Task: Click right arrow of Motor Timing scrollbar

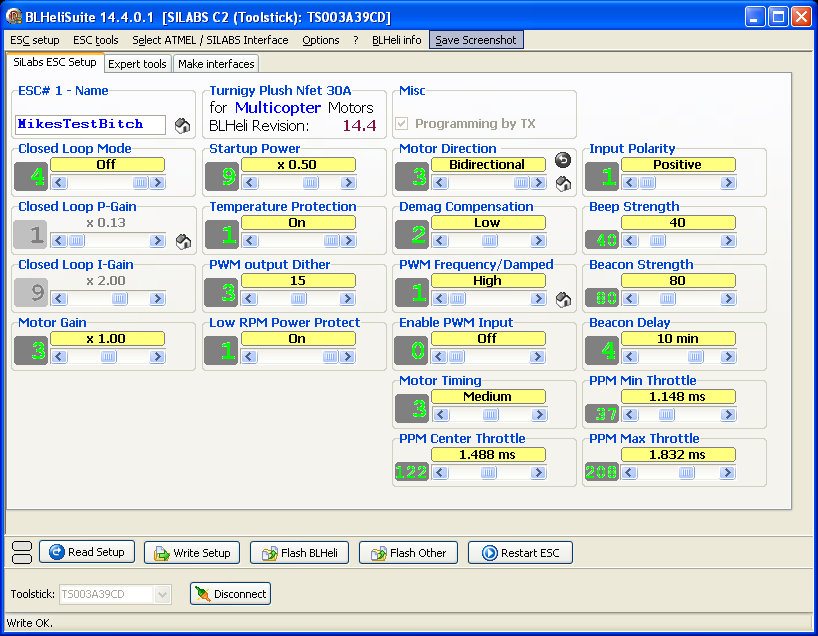Action: coord(538,414)
